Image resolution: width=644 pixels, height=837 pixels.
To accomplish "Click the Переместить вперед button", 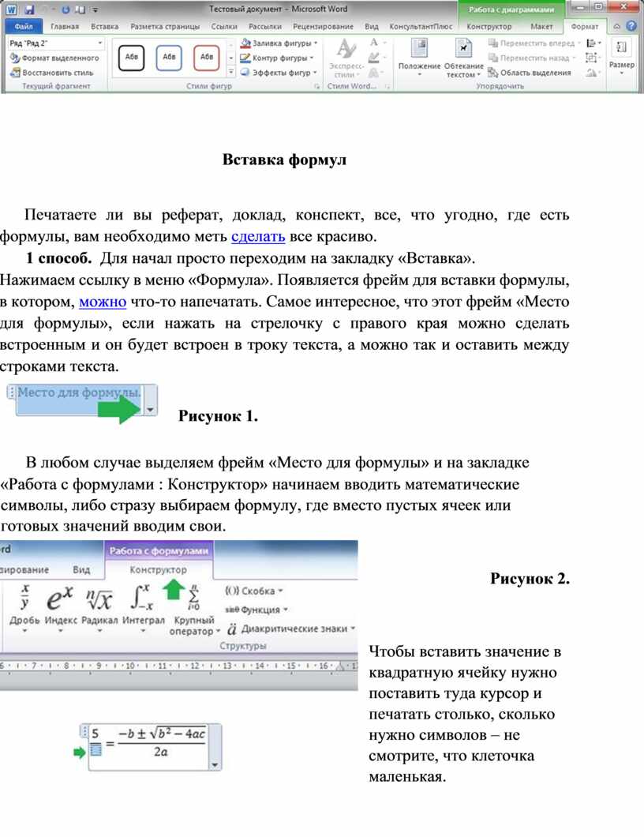I will click(534, 43).
